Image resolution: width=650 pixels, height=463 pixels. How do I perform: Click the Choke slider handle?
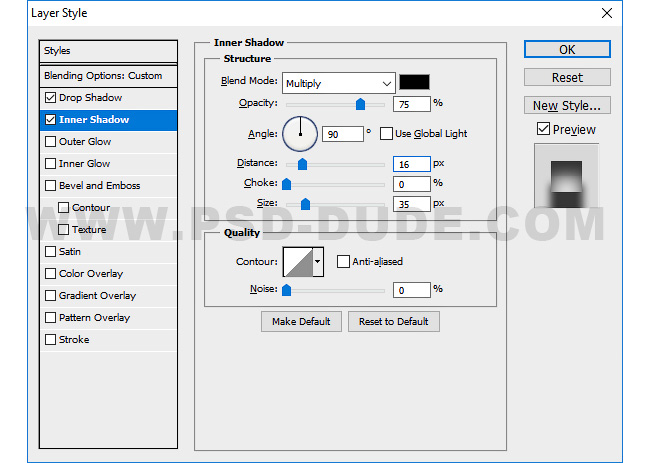tap(286, 184)
